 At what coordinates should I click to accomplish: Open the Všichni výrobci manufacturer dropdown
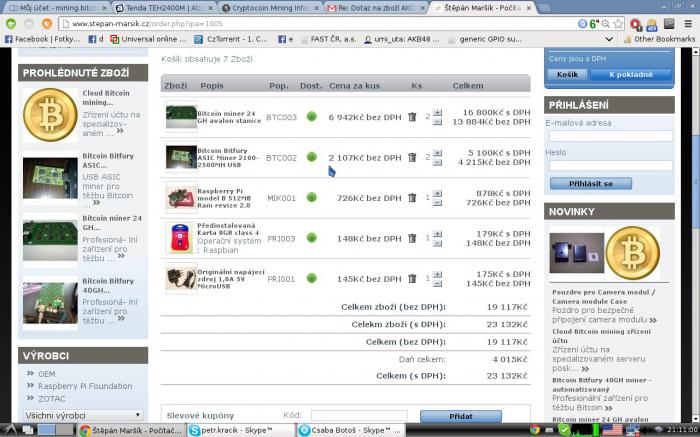pos(83,415)
